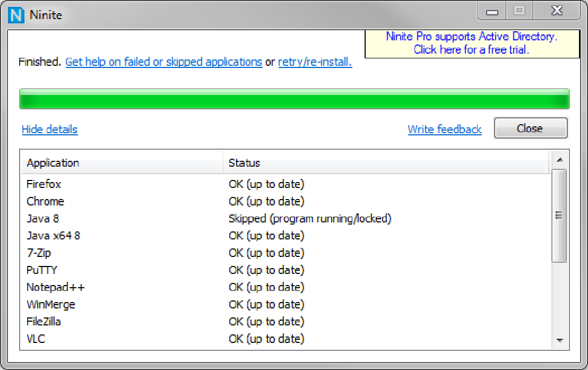Close the Ninite window with X

point(557,11)
